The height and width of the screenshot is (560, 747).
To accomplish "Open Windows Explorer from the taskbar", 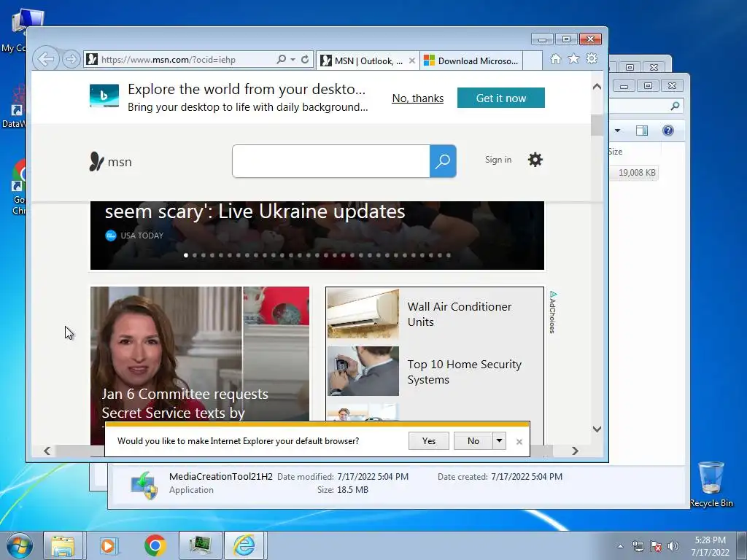I will (x=63, y=545).
